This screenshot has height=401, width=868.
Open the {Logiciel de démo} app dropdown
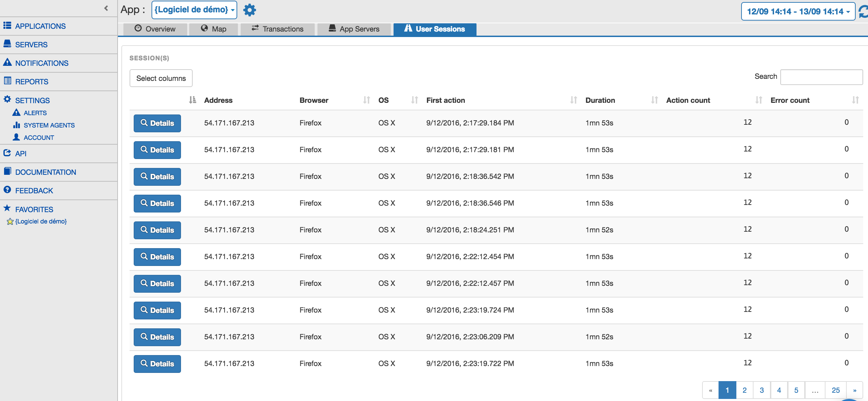click(194, 10)
